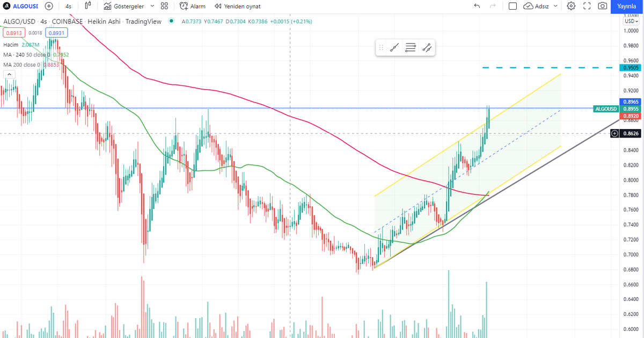The image size is (644, 338).
Task: Click the red 0.8920 price label
Action: [x=631, y=116]
